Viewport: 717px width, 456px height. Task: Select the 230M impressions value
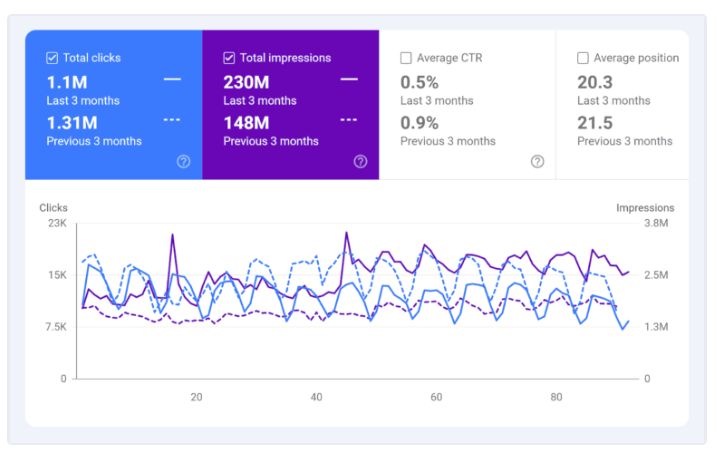pos(246,82)
